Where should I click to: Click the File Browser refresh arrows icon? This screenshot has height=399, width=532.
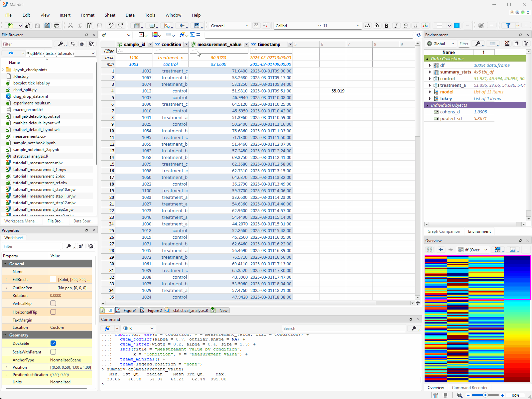click(73, 44)
